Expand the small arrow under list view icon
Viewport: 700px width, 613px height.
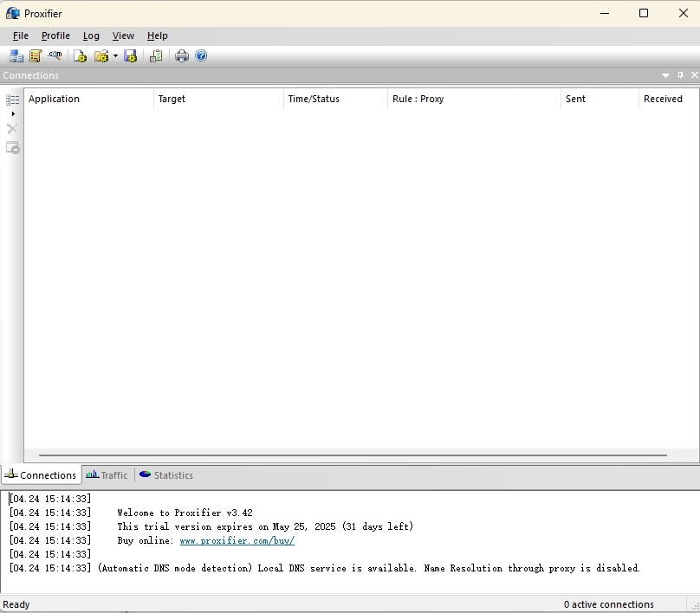pyautogui.click(x=13, y=113)
